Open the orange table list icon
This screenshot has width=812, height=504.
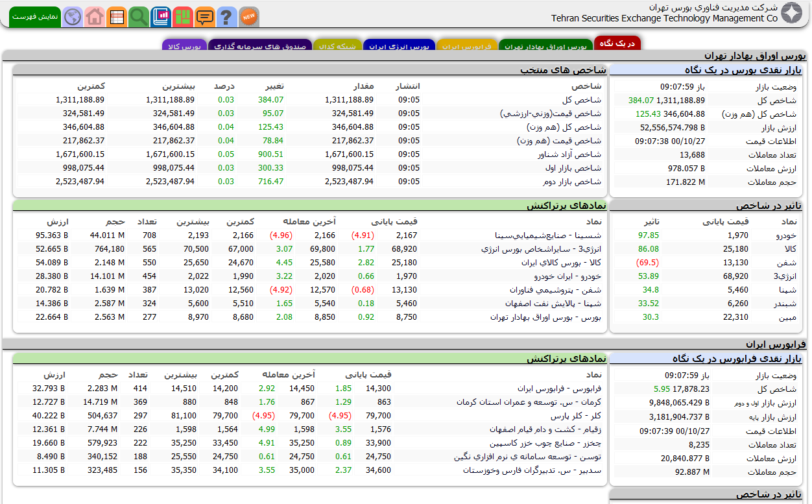point(117,17)
